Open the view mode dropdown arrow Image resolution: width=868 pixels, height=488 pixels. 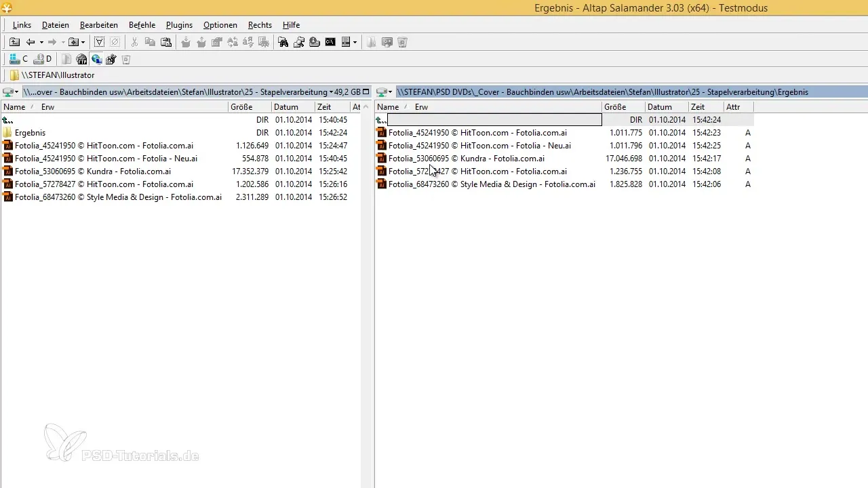355,42
